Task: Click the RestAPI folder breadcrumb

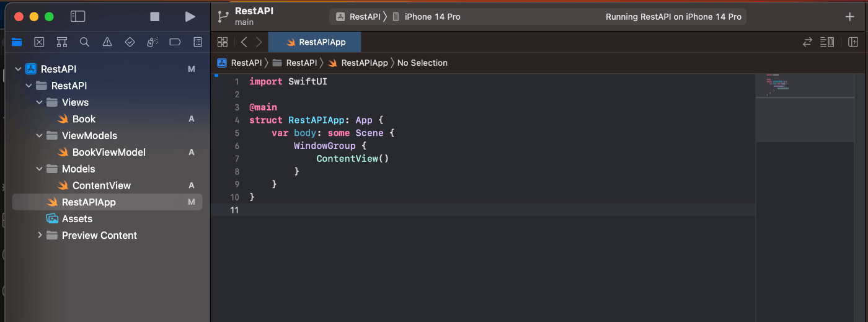Action: pyautogui.click(x=294, y=63)
